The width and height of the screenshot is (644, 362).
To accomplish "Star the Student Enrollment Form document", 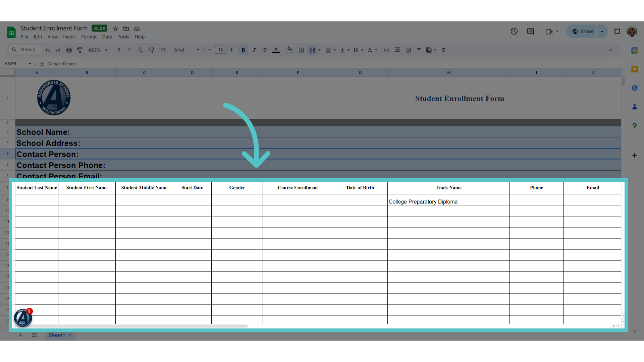I will (x=115, y=28).
